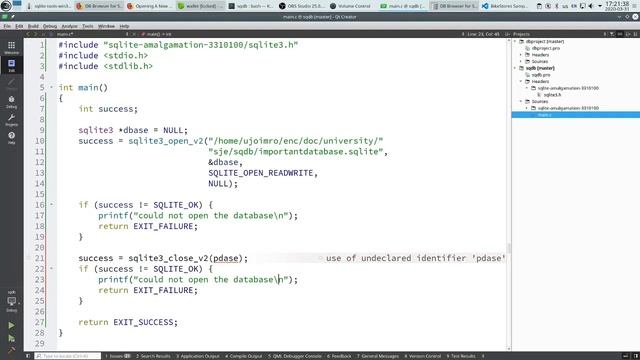
Task: Switch to OBS Studio taskbar entry
Action: [x=303, y=6]
